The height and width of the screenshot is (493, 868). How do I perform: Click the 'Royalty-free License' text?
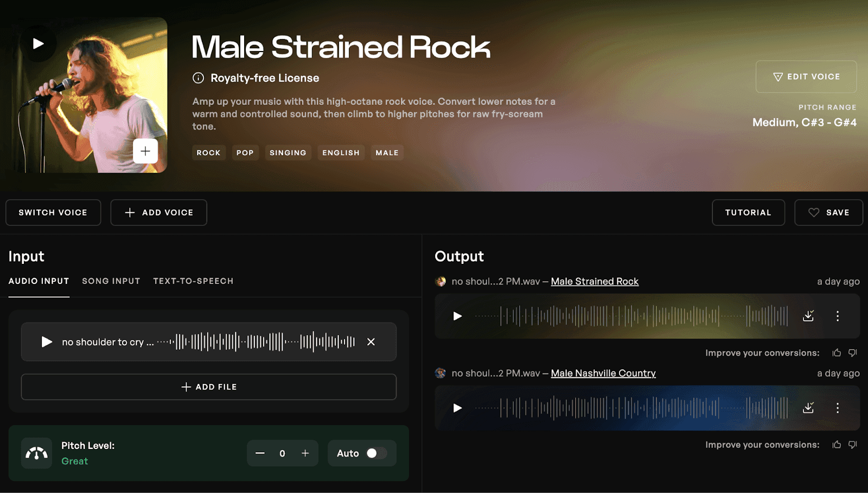pos(265,78)
